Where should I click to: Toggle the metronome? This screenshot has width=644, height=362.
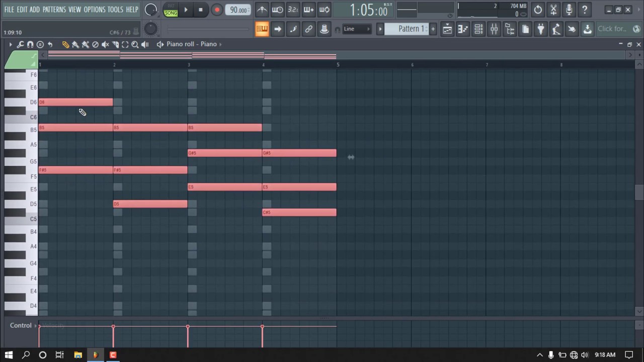[x=262, y=10]
